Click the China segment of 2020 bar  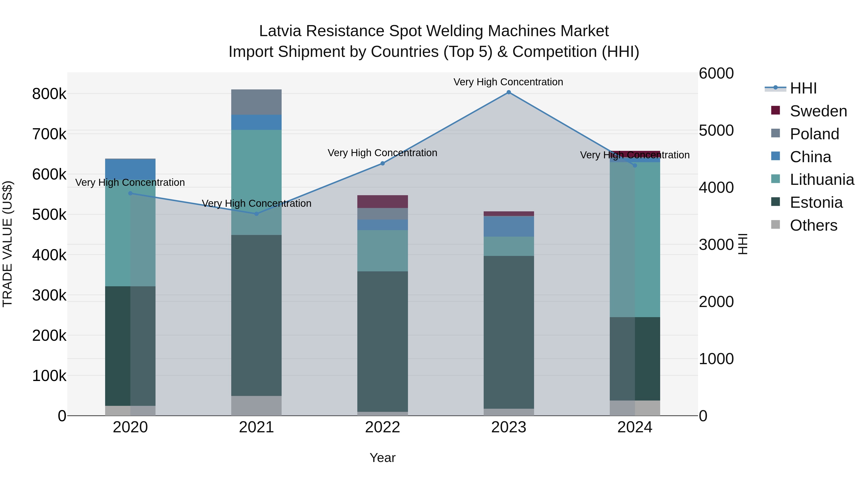[x=130, y=169]
